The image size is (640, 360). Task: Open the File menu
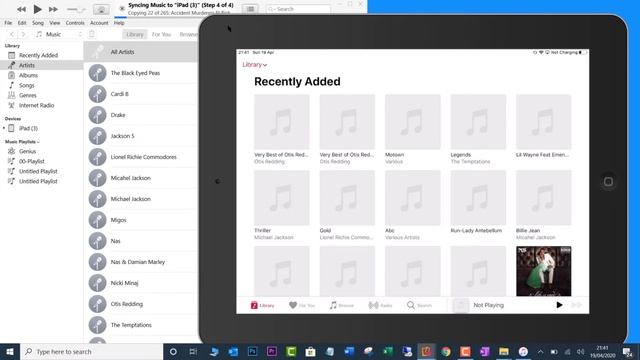8,23
